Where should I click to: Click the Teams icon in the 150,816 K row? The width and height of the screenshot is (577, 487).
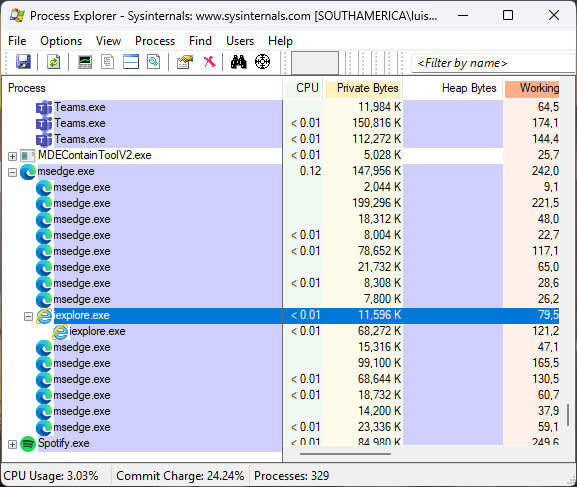[44, 124]
